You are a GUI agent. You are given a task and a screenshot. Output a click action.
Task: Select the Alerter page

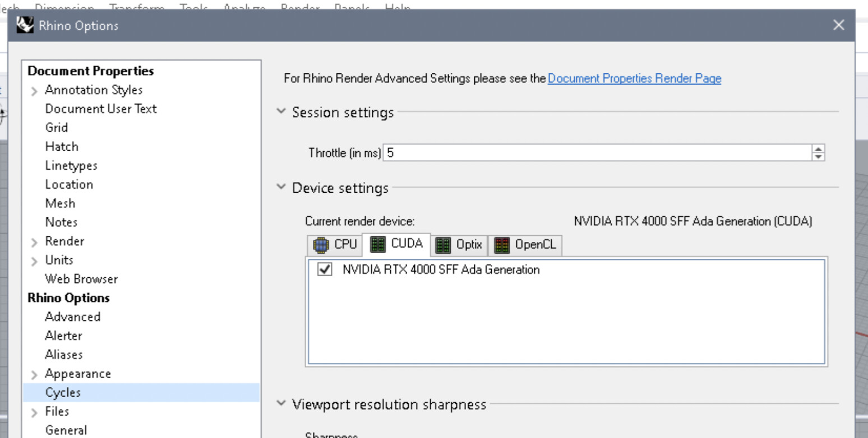point(63,336)
